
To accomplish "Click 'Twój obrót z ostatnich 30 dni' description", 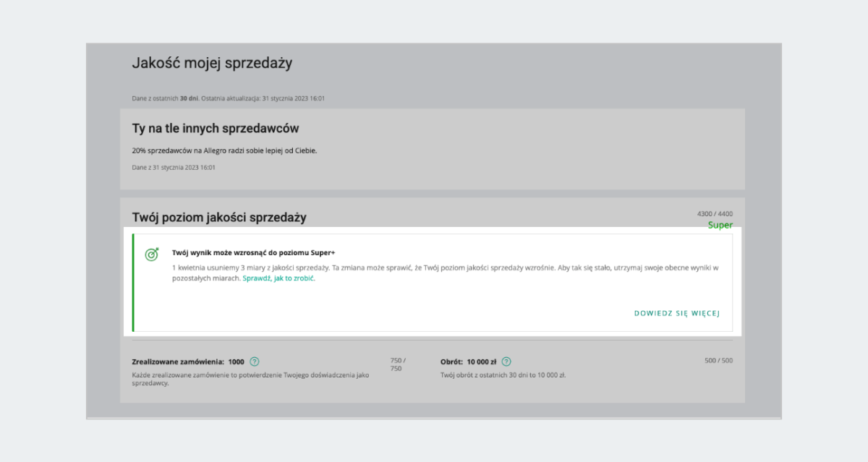I will pyautogui.click(x=503, y=375).
